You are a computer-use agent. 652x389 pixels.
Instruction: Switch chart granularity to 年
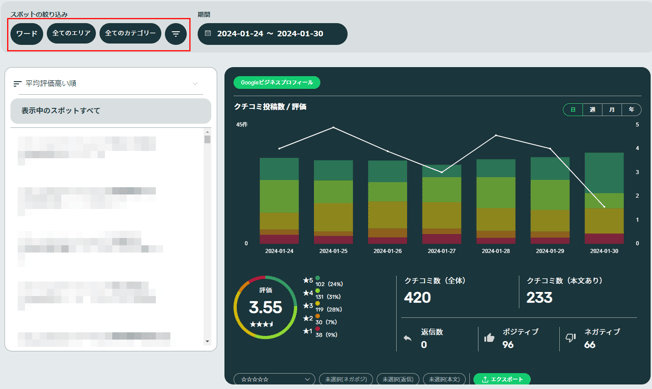(631, 110)
